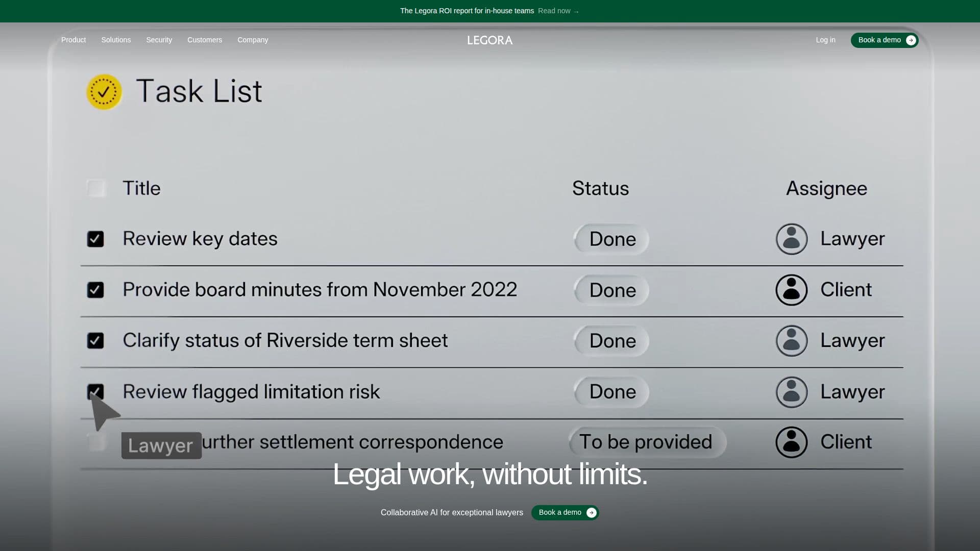The height and width of the screenshot is (551, 980).
Task: Click the To be provided status pill
Action: pyautogui.click(x=647, y=442)
